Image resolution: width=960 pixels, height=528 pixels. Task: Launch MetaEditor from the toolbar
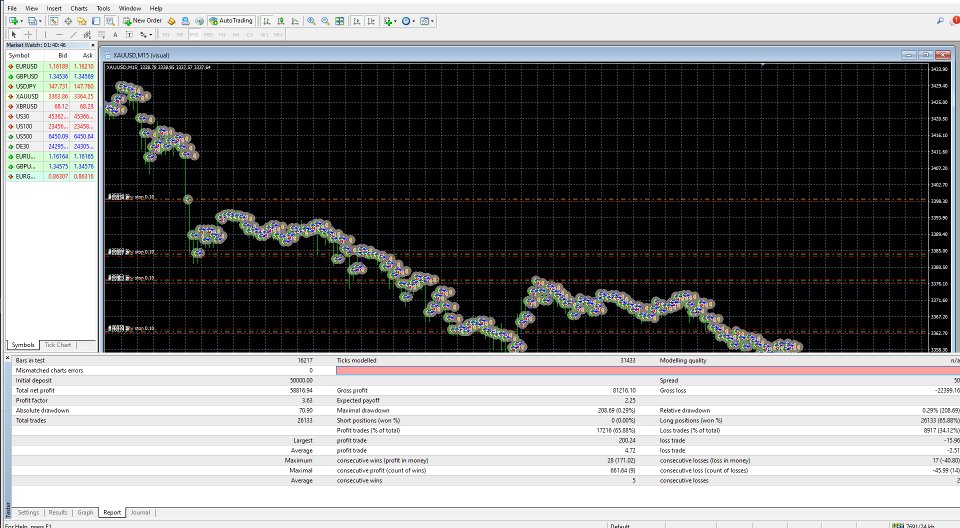click(x=171, y=21)
